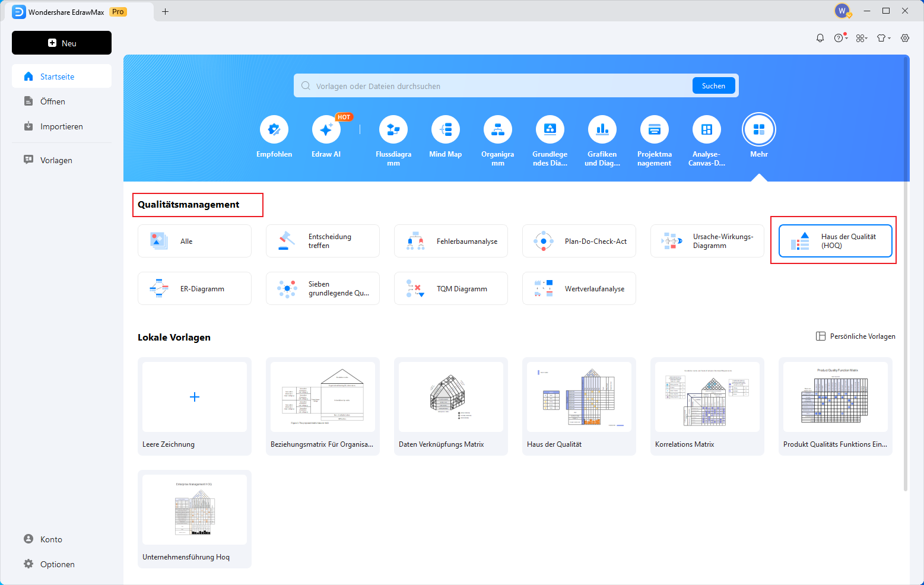Choose the Projektmanagement category icon

[655, 129]
